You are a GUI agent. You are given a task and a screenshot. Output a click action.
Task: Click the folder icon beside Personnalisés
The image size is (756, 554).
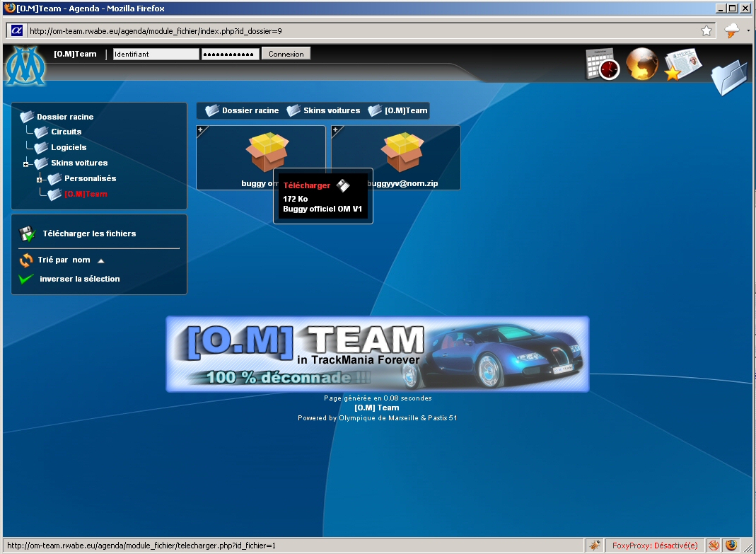[x=54, y=178]
